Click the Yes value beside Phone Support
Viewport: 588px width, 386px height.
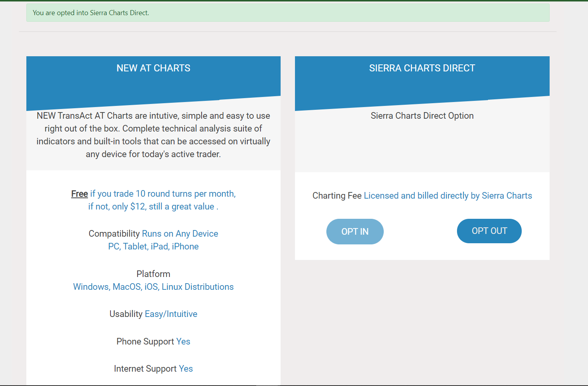[183, 341]
